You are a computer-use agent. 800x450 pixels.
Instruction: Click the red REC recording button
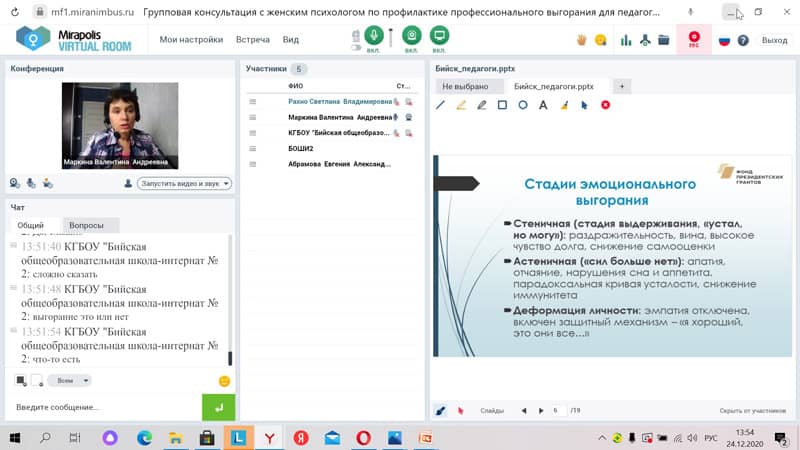[x=694, y=39]
